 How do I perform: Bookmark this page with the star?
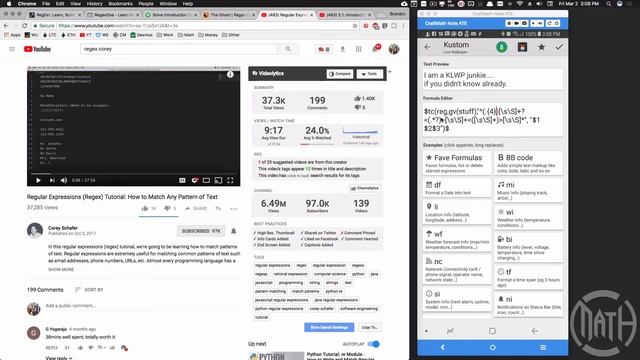coord(355,26)
